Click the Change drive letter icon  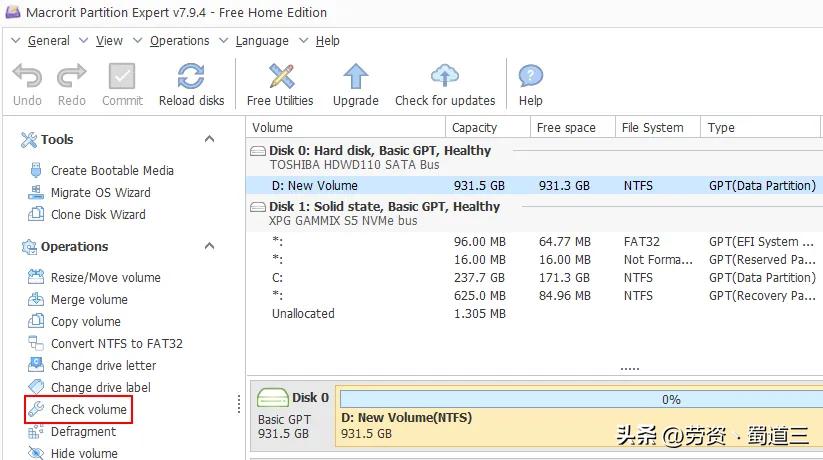36,365
